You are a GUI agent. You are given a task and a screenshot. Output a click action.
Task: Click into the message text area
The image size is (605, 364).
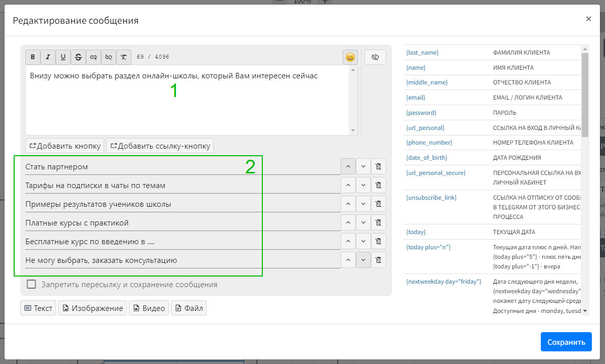click(187, 106)
